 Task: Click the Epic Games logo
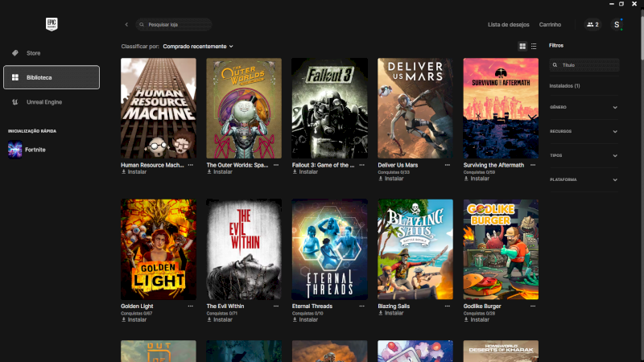51,25
